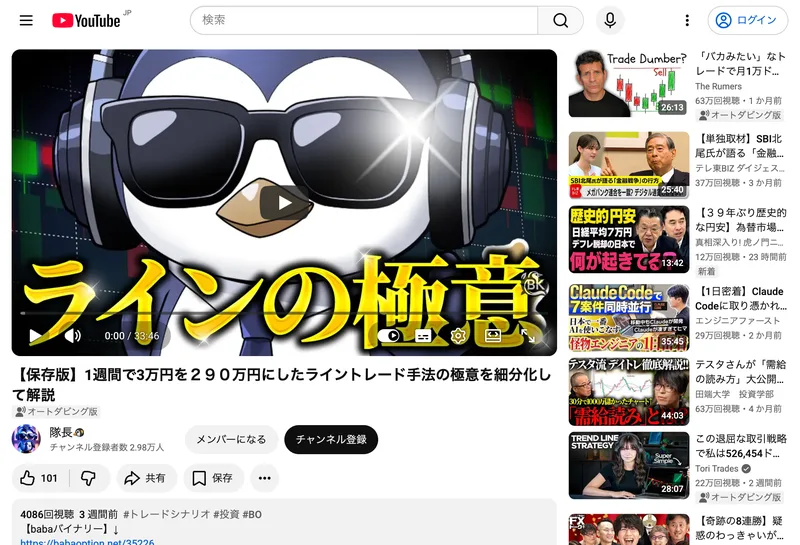This screenshot has height=545, width=800.
Task: Click チャンネル登録者数 2.98万人 text
Action: pos(107,448)
